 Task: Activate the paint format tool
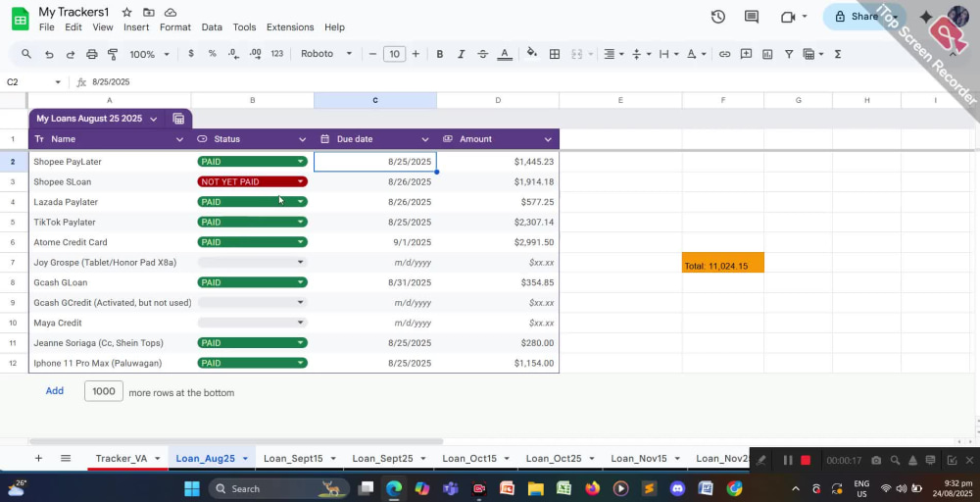pos(113,54)
